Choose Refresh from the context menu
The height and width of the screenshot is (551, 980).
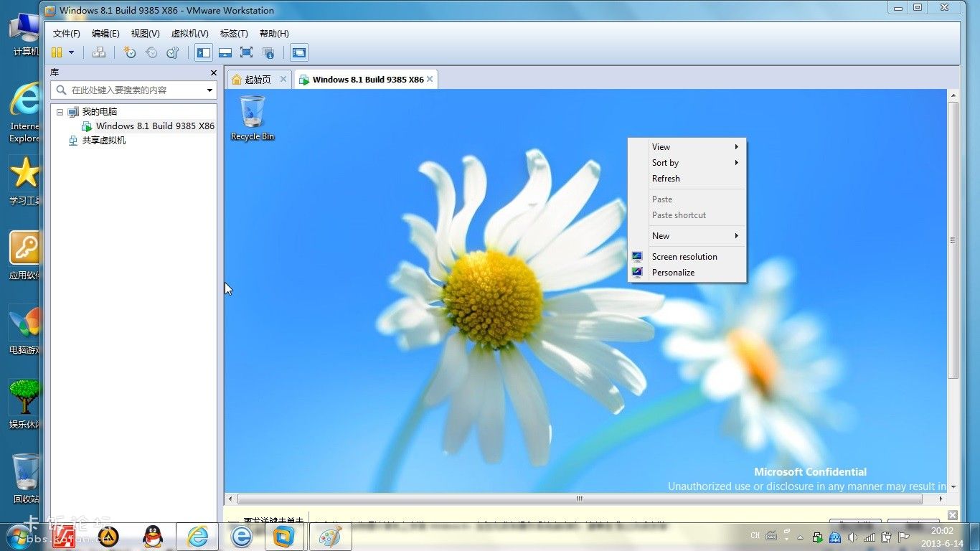(x=687, y=179)
